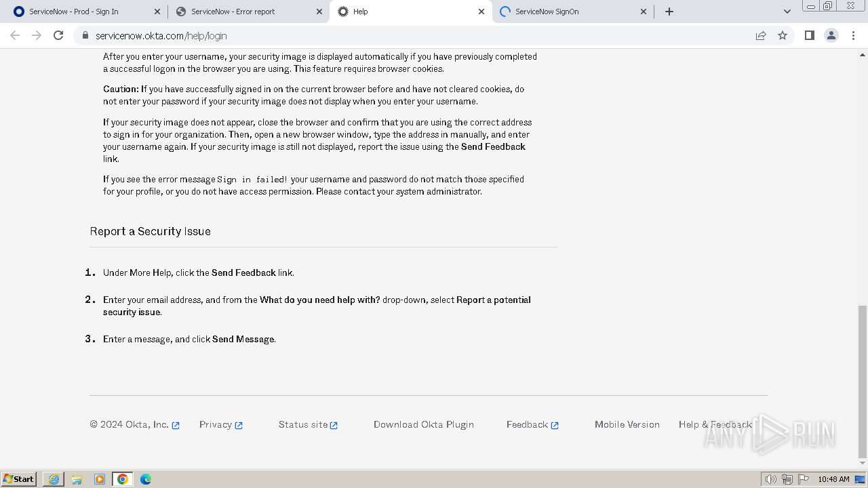This screenshot has width=868, height=488.
Task: Switch to ServiceNow - Prod - Sign In tab
Action: [x=73, y=12]
